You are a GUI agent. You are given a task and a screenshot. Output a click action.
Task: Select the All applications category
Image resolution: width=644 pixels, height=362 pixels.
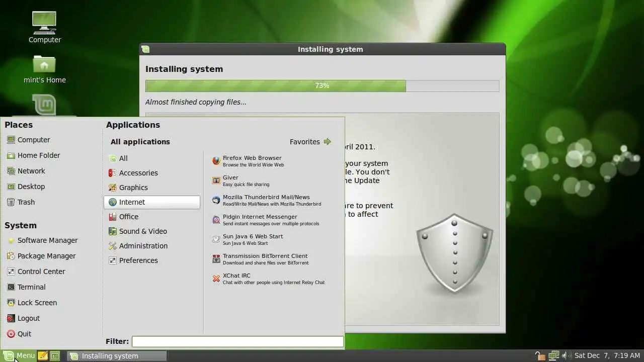[152, 158]
